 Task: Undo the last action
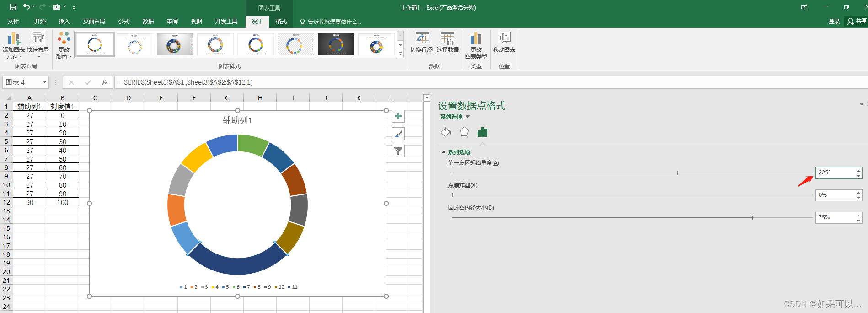[x=27, y=7]
